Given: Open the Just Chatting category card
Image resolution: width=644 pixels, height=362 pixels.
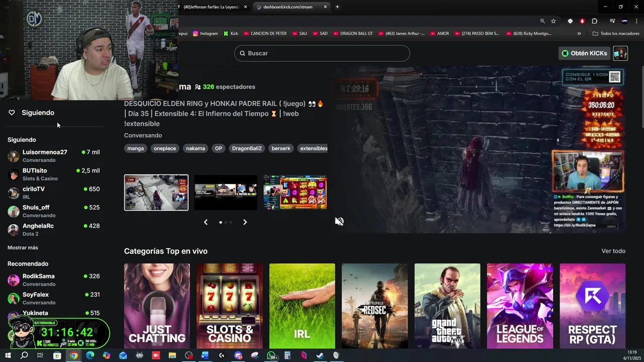Looking at the screenshot, I should pyautogui.click(x=157, y=306).
